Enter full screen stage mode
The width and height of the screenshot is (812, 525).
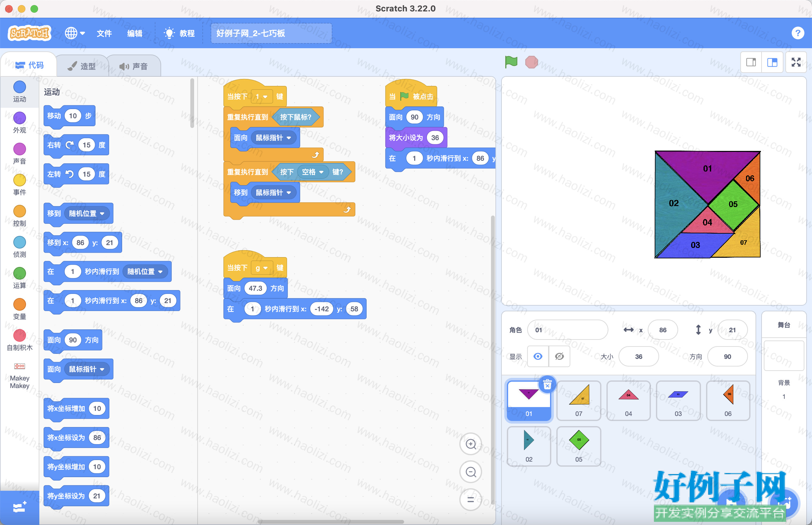tap(796, 62)
